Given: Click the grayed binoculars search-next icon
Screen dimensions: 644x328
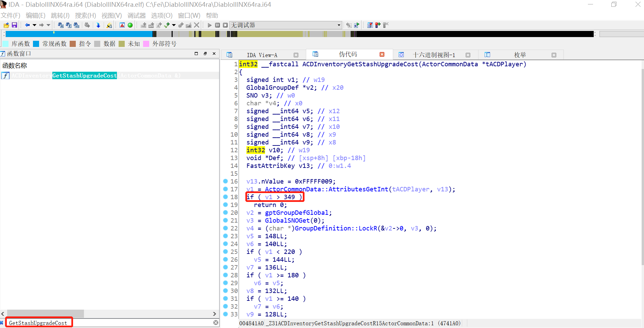Looking at the screenshot, I should coord(87,25).
